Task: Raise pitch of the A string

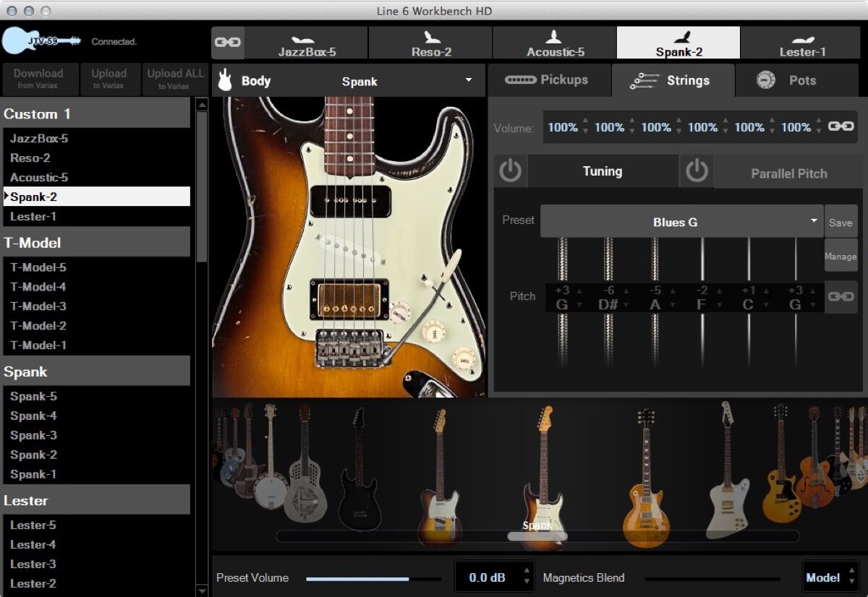Action: [x=673, y=291]
